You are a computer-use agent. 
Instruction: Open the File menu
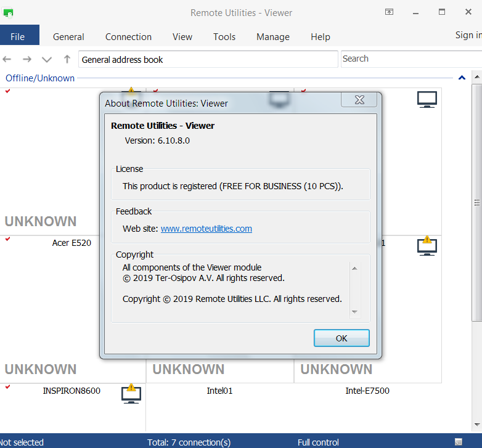(x=18, y=36)
